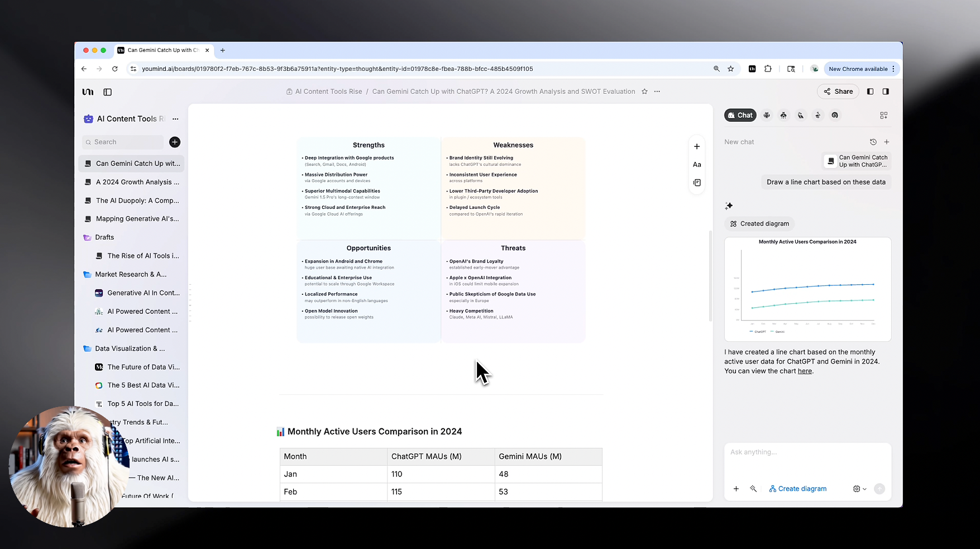Reload the page in Chrome

(x=114, y=69)
